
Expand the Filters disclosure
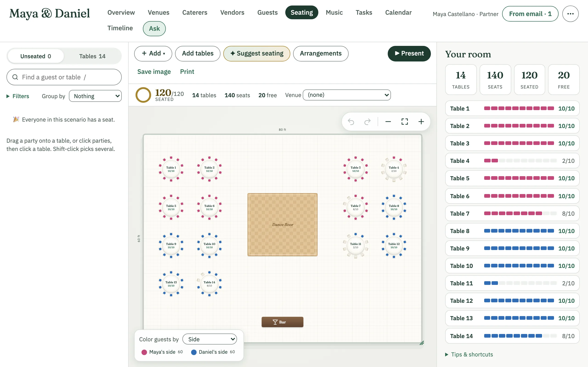pyautogui.click(x=18, y=96)
